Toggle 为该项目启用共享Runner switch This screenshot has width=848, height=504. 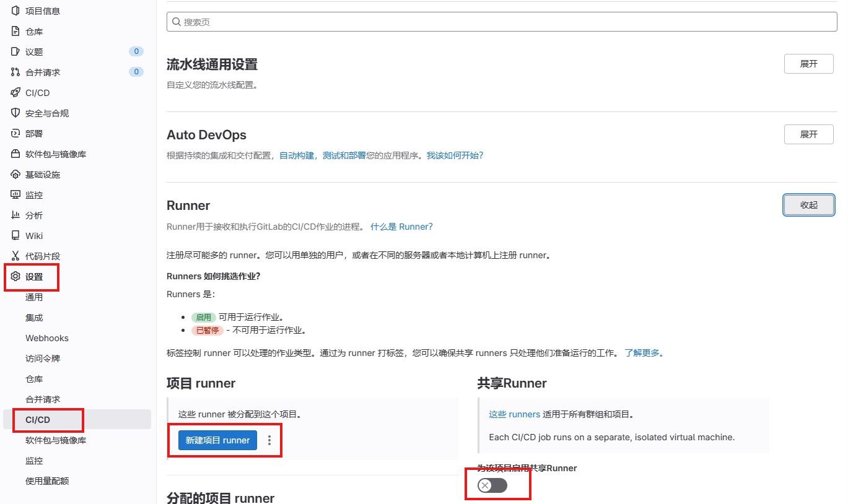[492, 485]
